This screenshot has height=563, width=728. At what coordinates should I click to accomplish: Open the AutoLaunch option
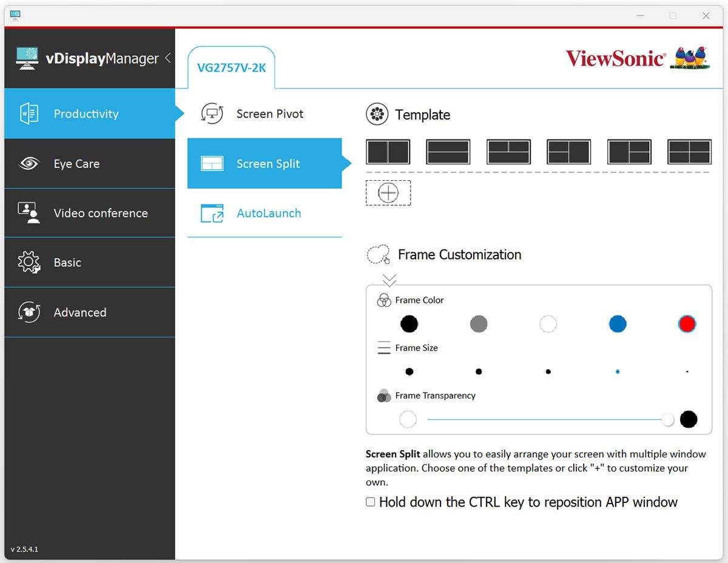tap(265, 213)
